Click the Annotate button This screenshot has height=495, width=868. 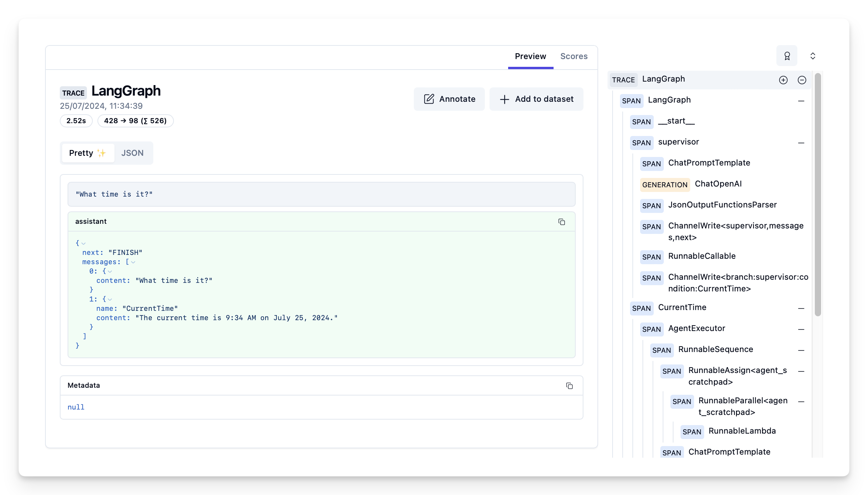449,99
